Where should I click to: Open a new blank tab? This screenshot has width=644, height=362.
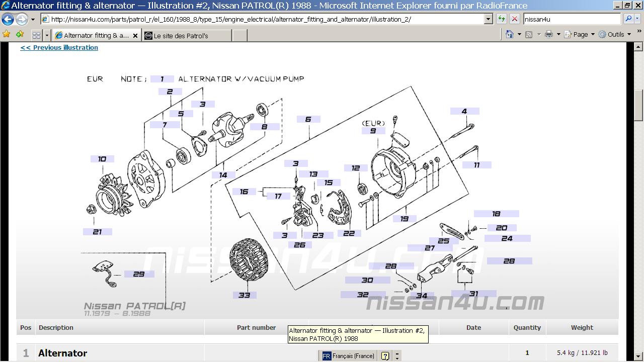240,36
